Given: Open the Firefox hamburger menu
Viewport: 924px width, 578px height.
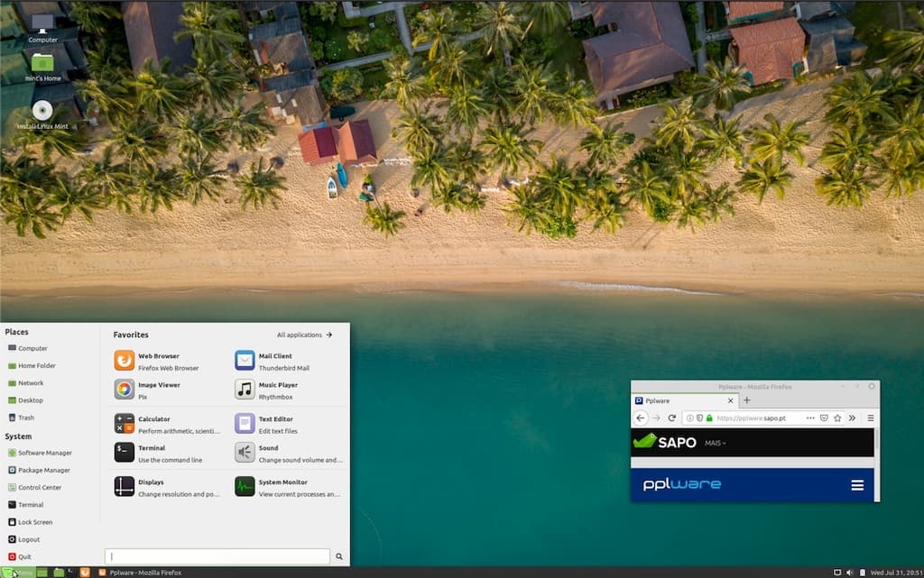Looking at the screenshot, I should pos(870,417).
